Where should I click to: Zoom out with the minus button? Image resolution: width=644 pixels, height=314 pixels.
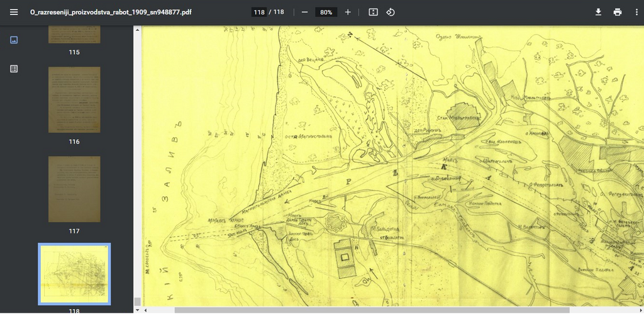pyautogui.click(x=304, y=12)
